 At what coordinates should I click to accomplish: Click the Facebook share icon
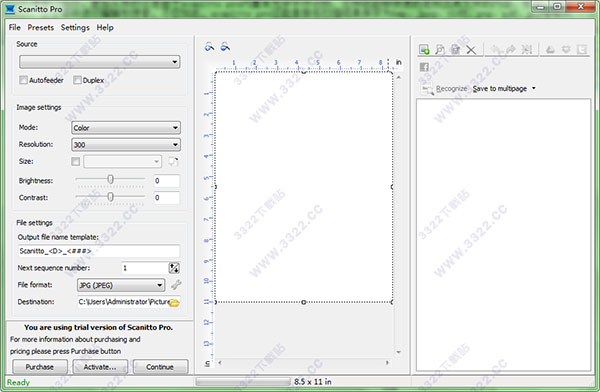coord(424,67)
